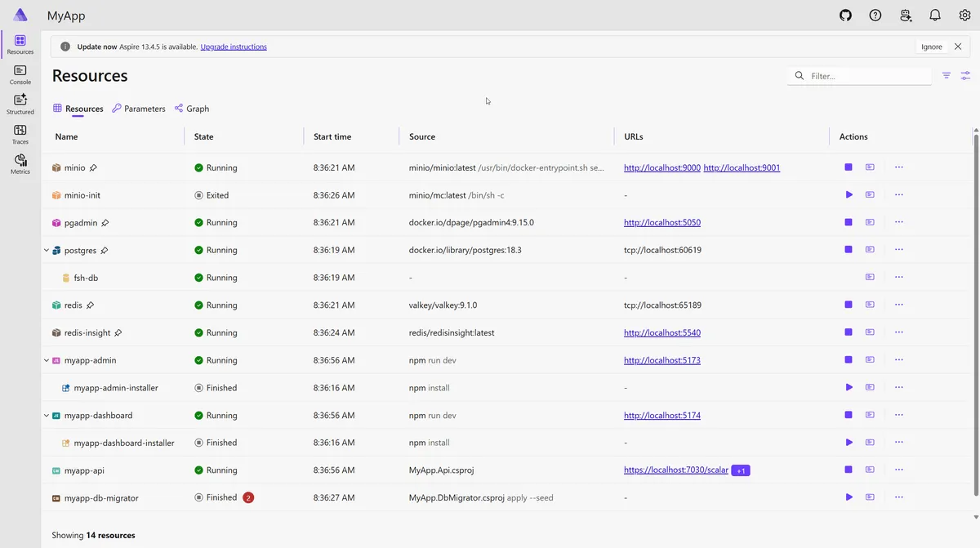Image resolution: width=980 pixels, height=548 pixels.
Task: View console logs for pgadmin
Action: pos(870,222)
